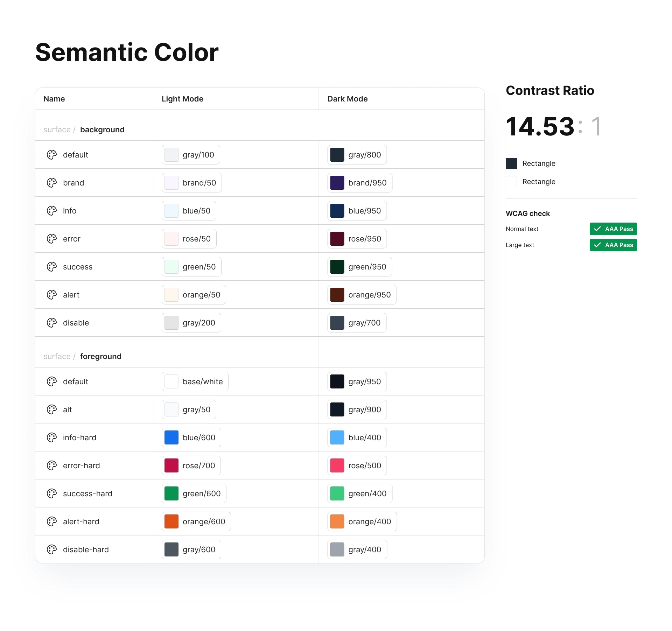
Task: Click the 'surface / foreground' section heading
Action: pos(83,356)
